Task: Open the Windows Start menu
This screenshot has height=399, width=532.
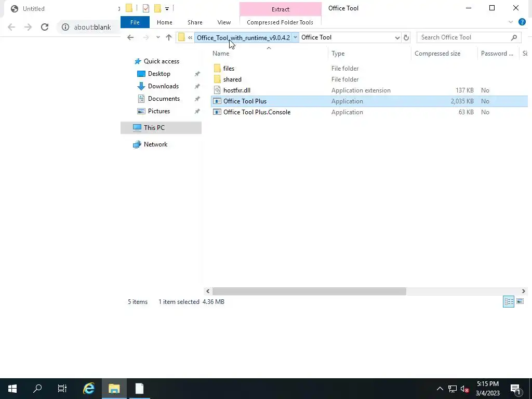Action: click(12, 389)
